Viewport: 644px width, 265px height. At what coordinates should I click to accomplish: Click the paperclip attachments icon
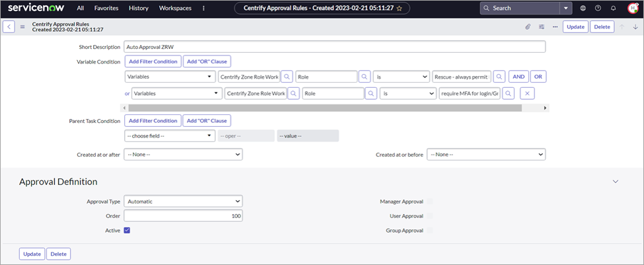[x=528, y=27]
